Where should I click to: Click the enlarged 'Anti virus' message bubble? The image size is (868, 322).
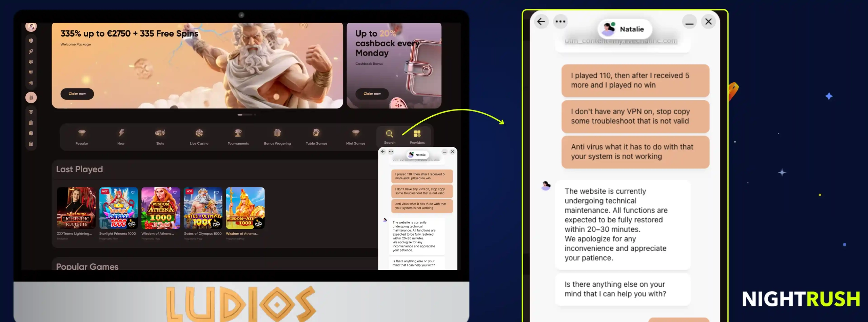coord(635,152)
